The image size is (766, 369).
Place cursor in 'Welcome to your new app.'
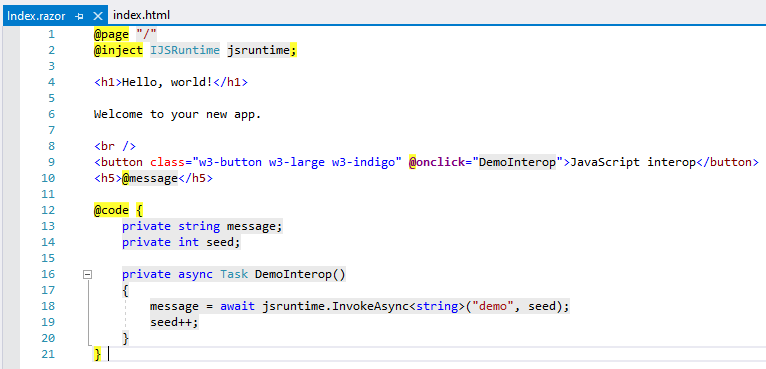(178, 114)
